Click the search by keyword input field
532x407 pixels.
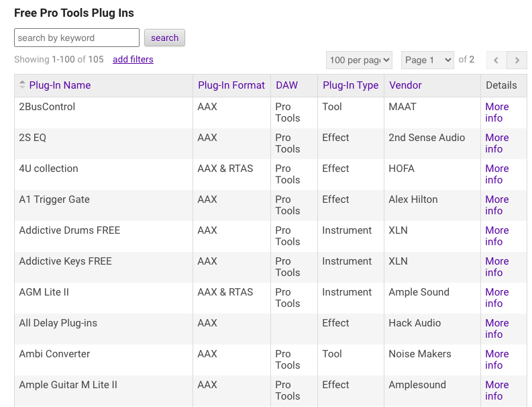[x=76, y=38]
